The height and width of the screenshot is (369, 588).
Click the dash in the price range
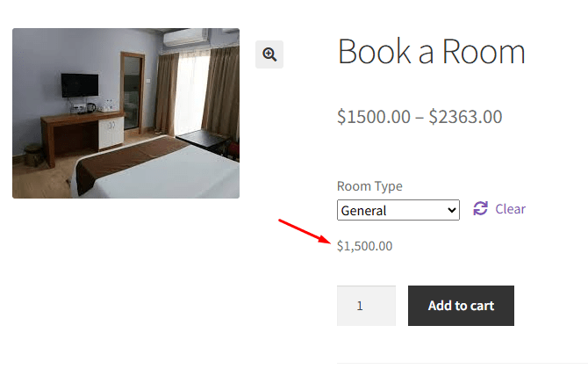coord(419,117)
